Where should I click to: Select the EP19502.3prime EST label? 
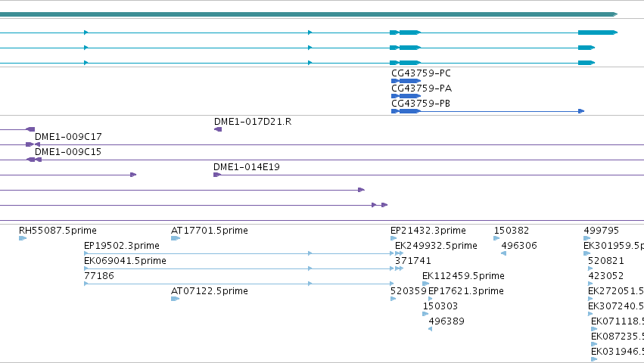pyautogui.click(x=122, y=246)
